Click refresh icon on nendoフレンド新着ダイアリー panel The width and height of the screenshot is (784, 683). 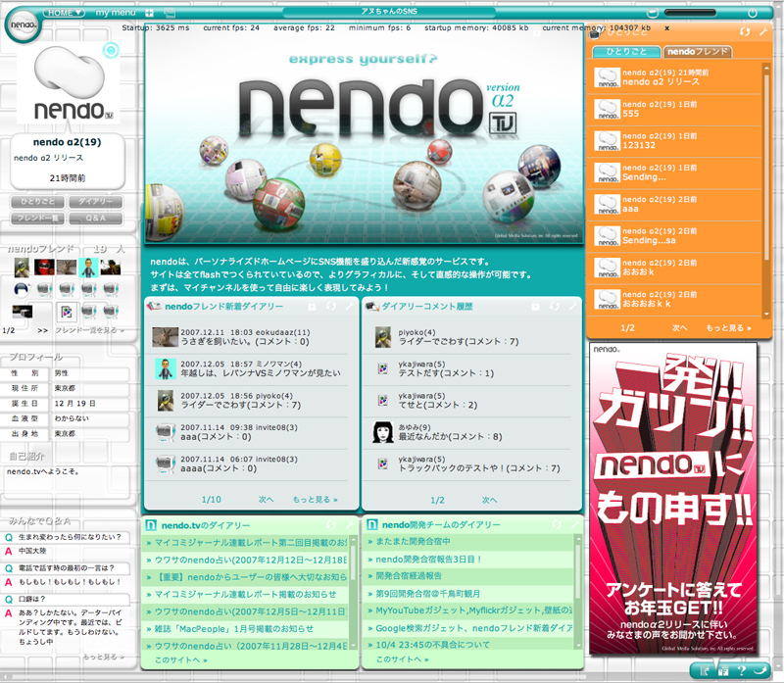[330, 307]
